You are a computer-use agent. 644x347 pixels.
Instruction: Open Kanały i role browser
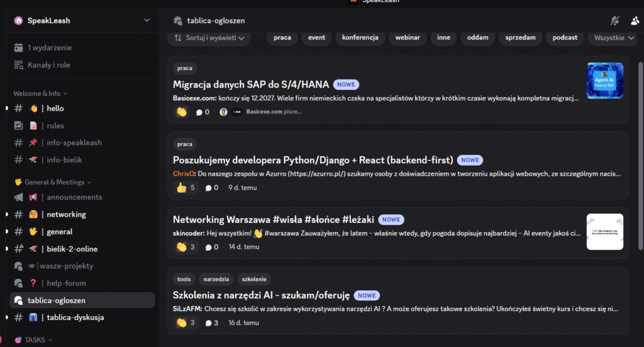click(82, 65)
